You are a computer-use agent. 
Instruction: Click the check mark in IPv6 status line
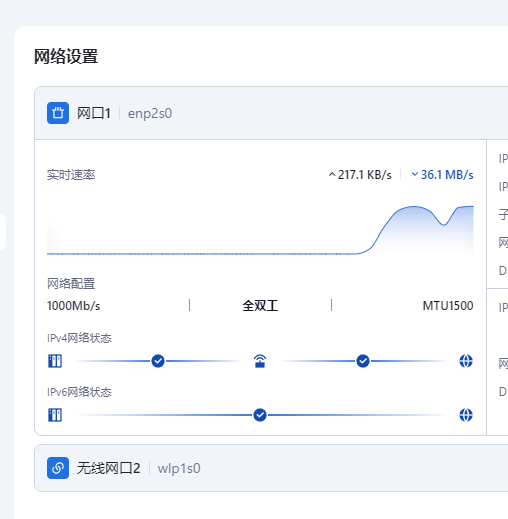tap(260, 415)
